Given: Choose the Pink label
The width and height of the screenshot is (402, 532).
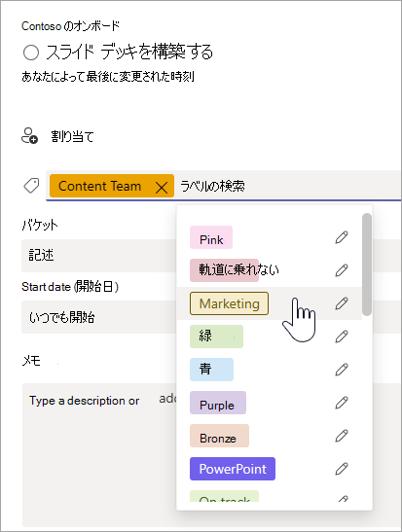Looking at the screenshot, I should point(211,237).
